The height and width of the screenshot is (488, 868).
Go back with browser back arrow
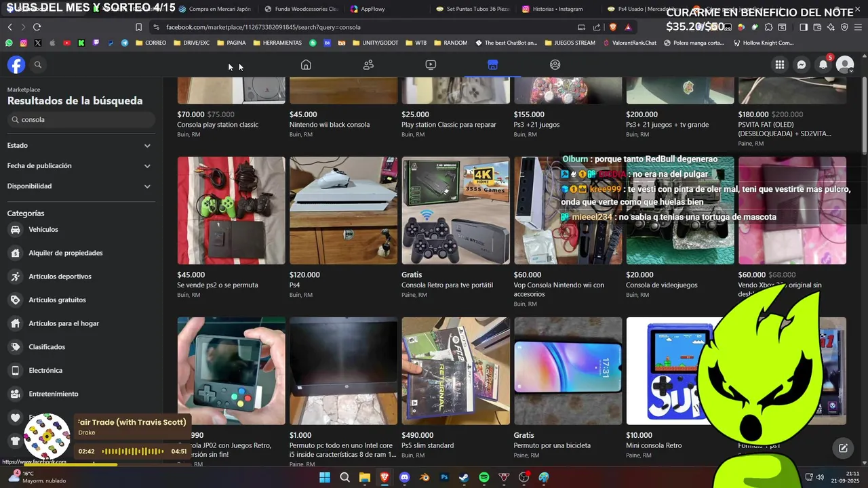coord(9,27)
